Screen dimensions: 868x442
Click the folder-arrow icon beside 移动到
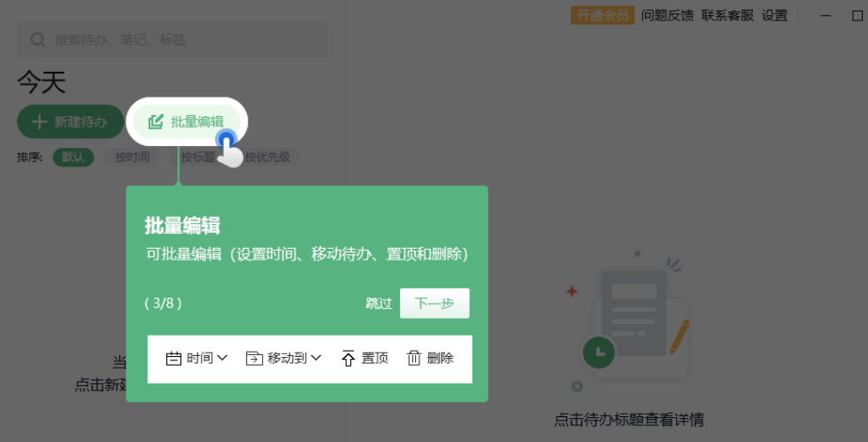pyautogui.click(x=254, y=359)
